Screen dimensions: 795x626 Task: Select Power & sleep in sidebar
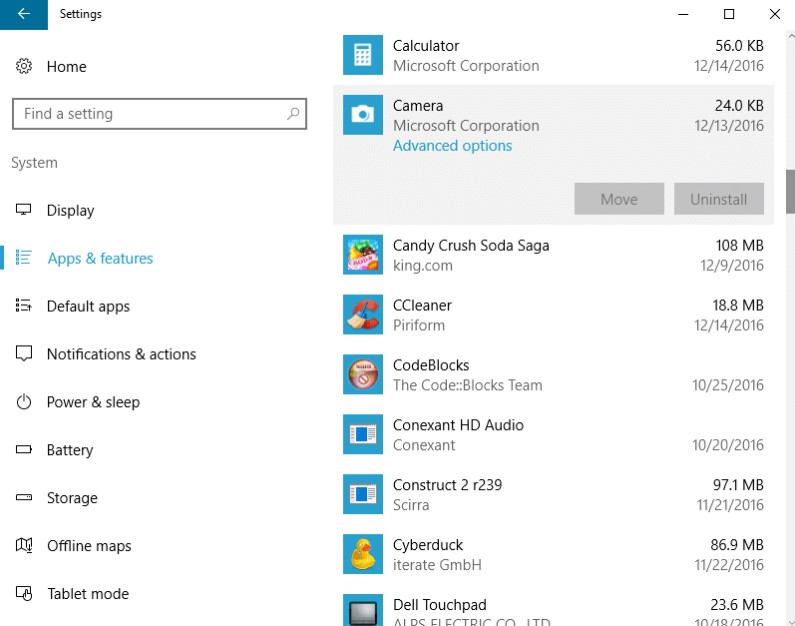click(x=93, y=403)
